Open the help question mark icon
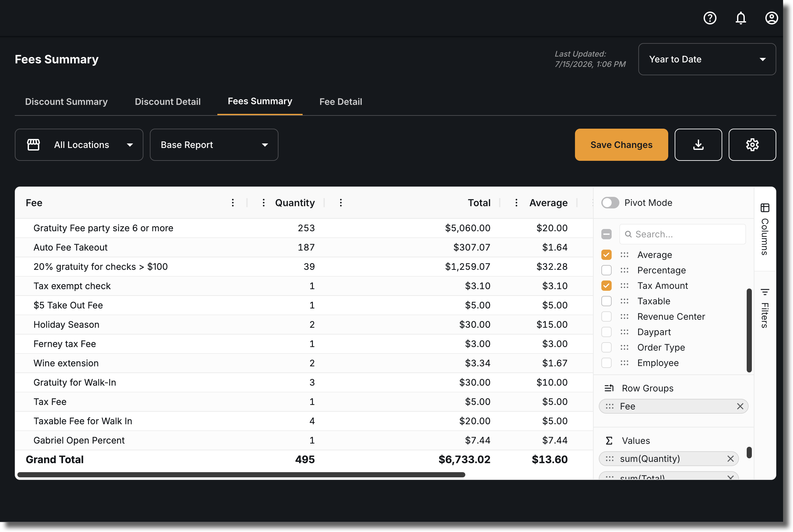The image size is (793, 532). (710, 18)
